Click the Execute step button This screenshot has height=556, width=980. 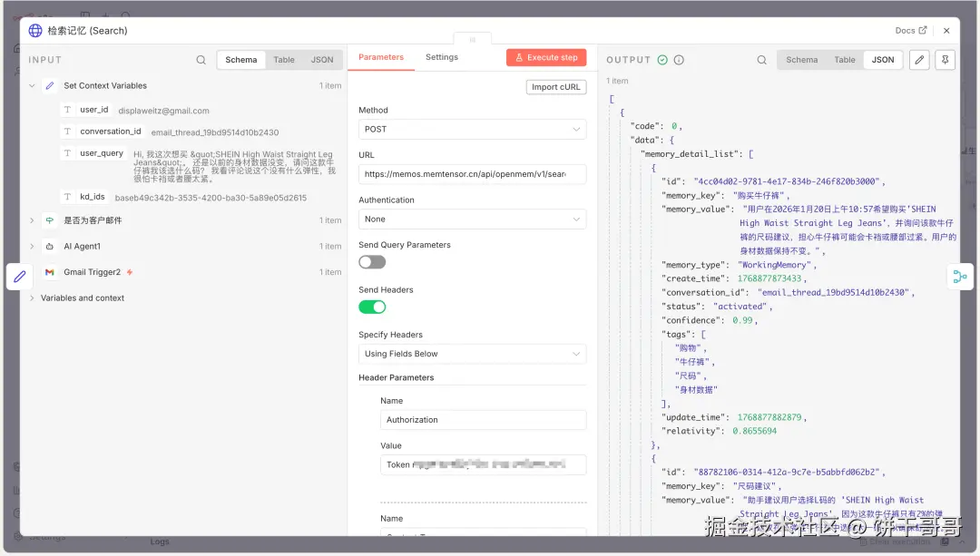[546, 57]
